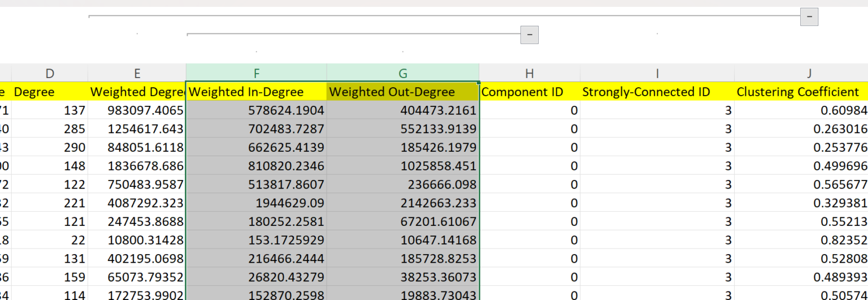This screenshot has width=868, height=300.
Task: Collapse the inner column group
Action: (x=530, y=35)
